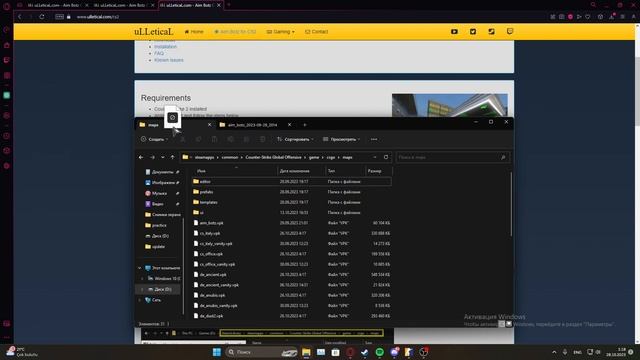Click common in breadcrumb path

coord(230,157)
